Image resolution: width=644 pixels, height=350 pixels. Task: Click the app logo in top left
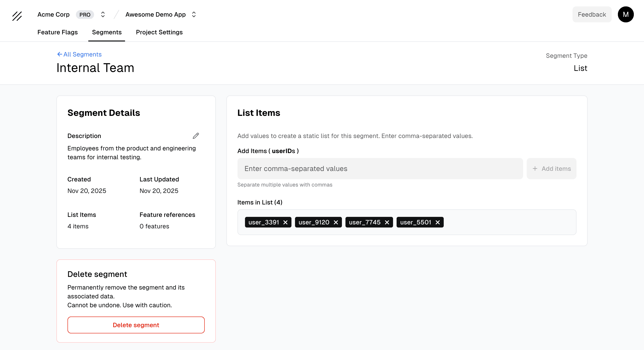click(17, 16)
